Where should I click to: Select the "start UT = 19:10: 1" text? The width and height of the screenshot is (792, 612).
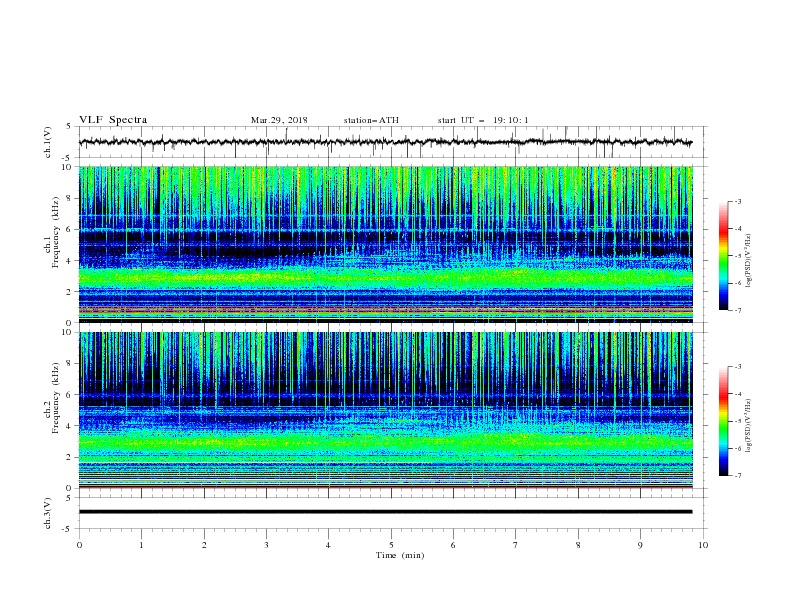483,120
